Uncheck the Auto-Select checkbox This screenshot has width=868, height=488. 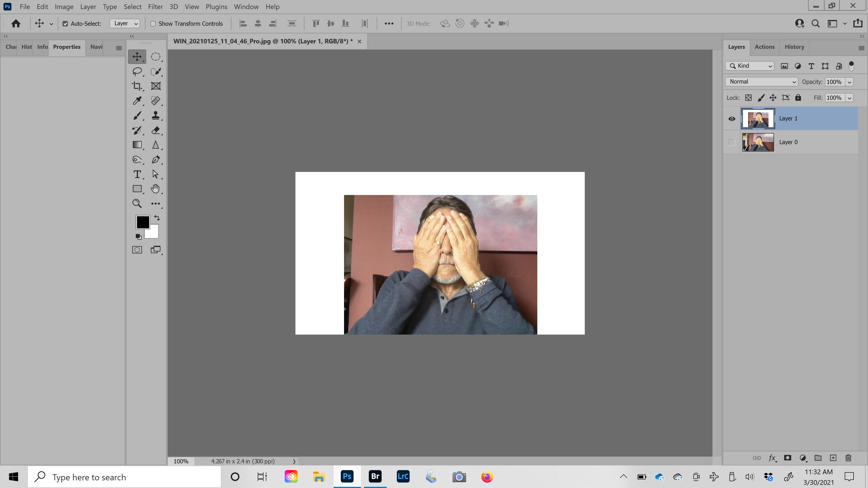(x=65, y=23)
